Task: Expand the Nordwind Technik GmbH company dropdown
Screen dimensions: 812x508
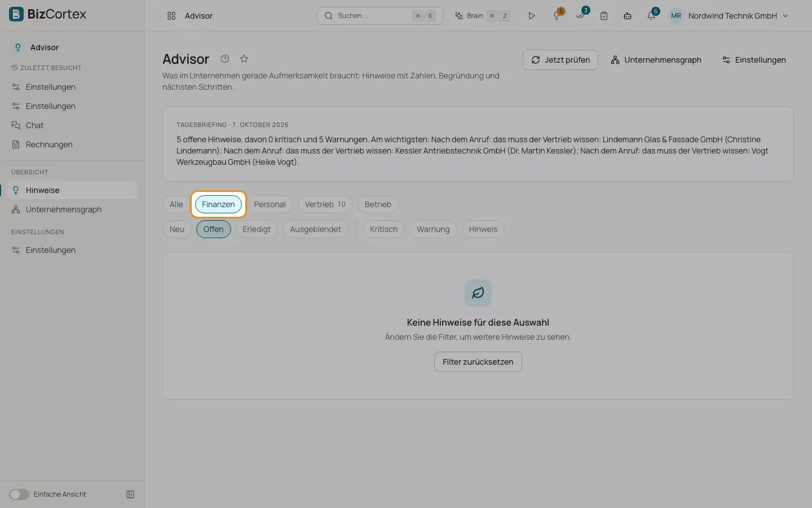Action: [738, 16]
